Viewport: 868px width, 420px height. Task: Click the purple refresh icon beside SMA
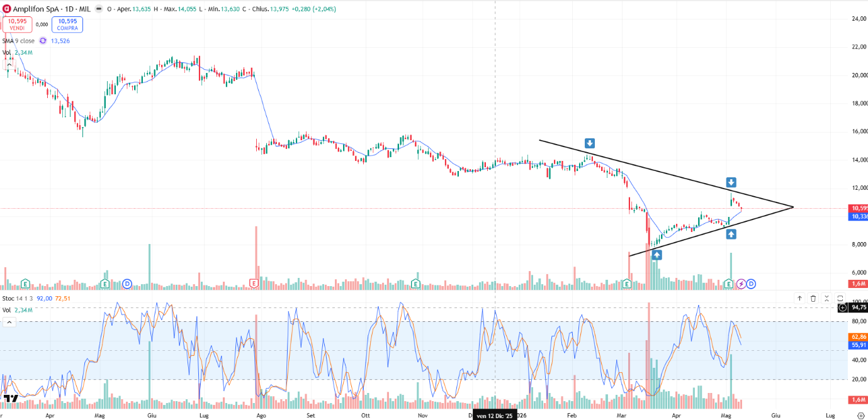pyautogui.click(x=43, y=40)
